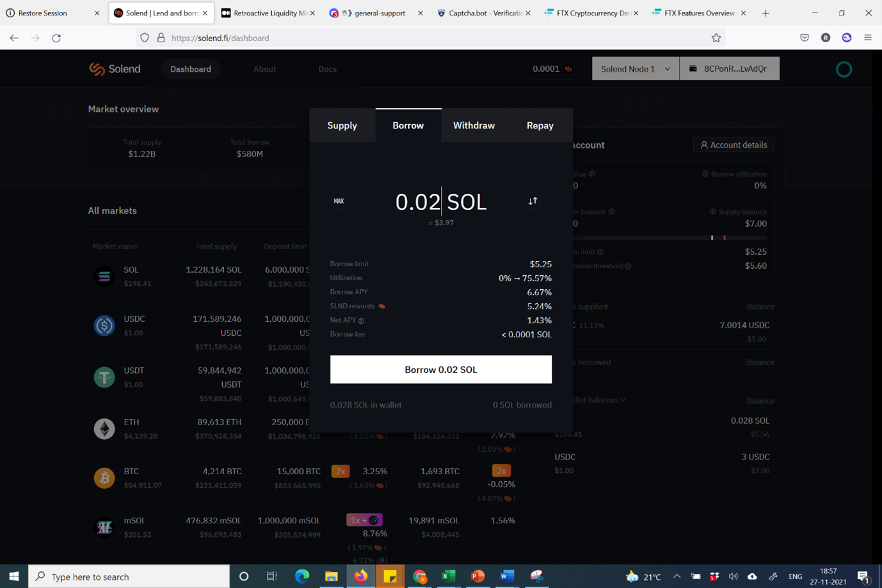Click the Borrow 0.02 SOL button
This screenshot has height=588, width=882.
(x=441, y=370)
